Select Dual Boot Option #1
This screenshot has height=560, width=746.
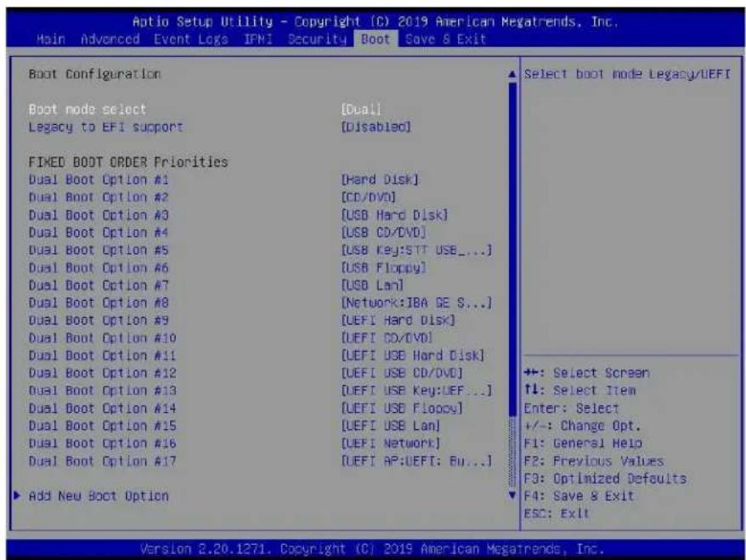[x=99, y=180]
